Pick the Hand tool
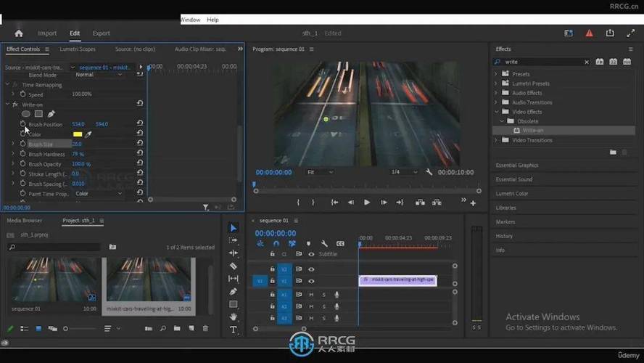 [233, 317]
